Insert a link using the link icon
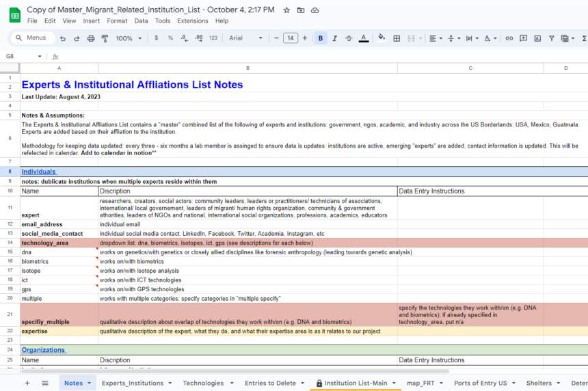 tap(509, 38)
